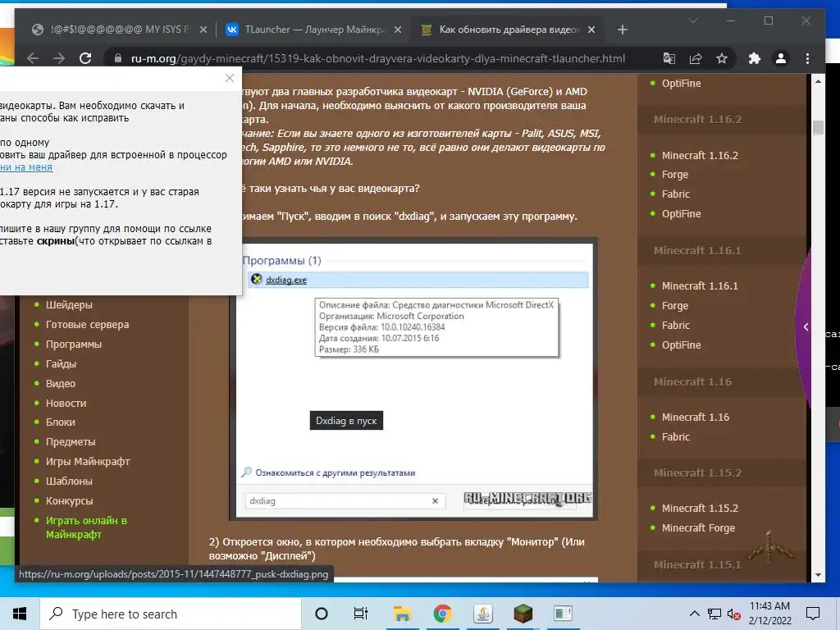Open the Конкурсы category
Viewport: 840px width, 630px height.
point(69,501)
